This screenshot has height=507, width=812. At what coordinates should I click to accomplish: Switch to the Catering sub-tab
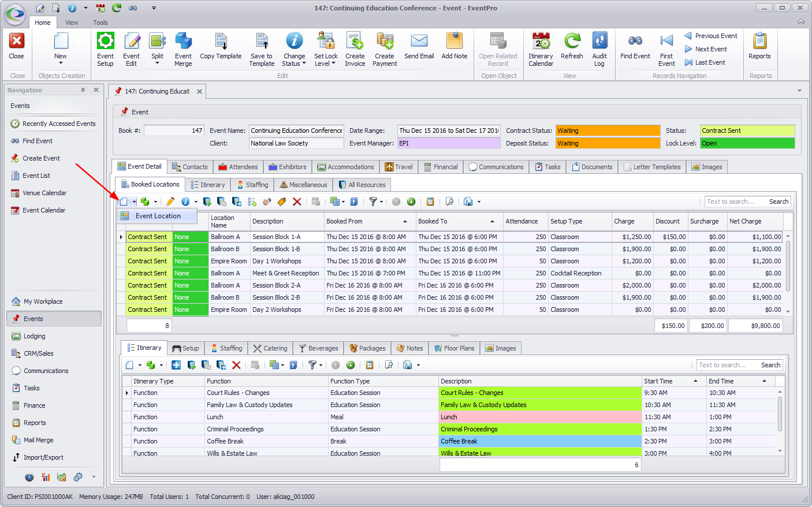(270, 348)
